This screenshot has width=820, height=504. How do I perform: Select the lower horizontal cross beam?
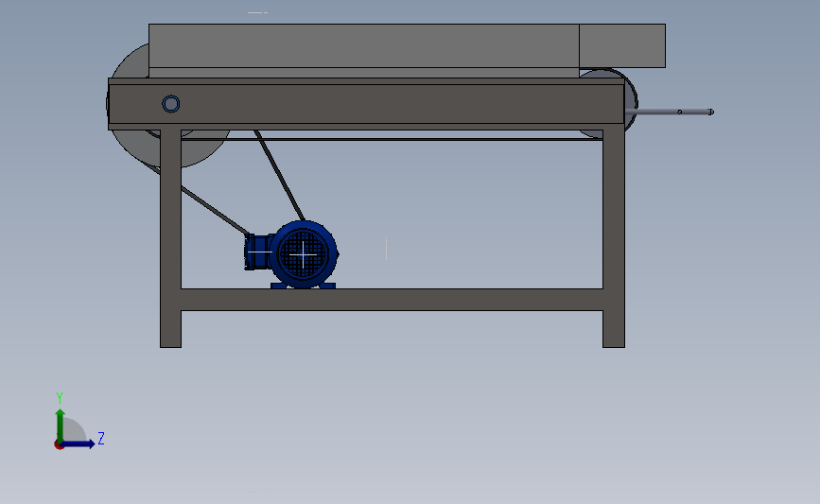tap(392, 300)
